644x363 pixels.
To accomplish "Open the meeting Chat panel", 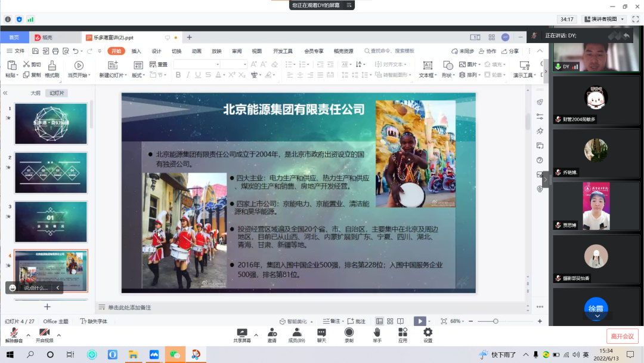I will coord(322,334).
